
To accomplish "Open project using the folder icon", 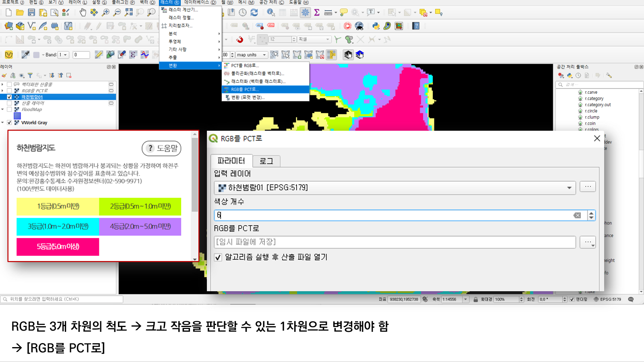I will click(x=20, y=12).
